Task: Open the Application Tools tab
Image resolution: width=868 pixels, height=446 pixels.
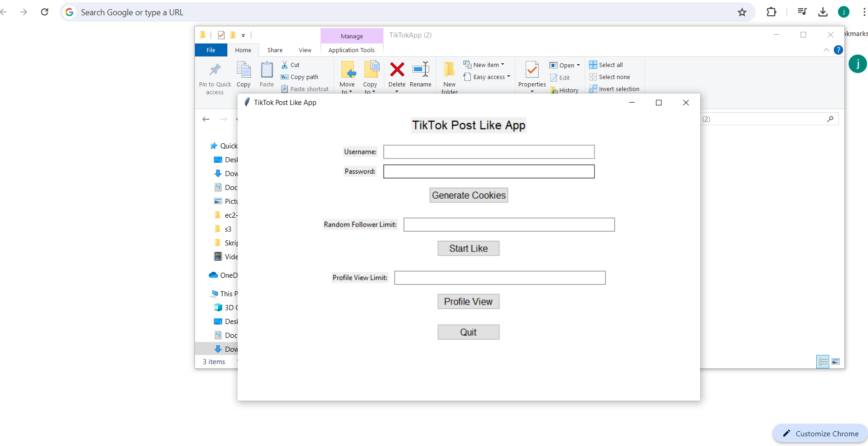Action: (352, 50)
